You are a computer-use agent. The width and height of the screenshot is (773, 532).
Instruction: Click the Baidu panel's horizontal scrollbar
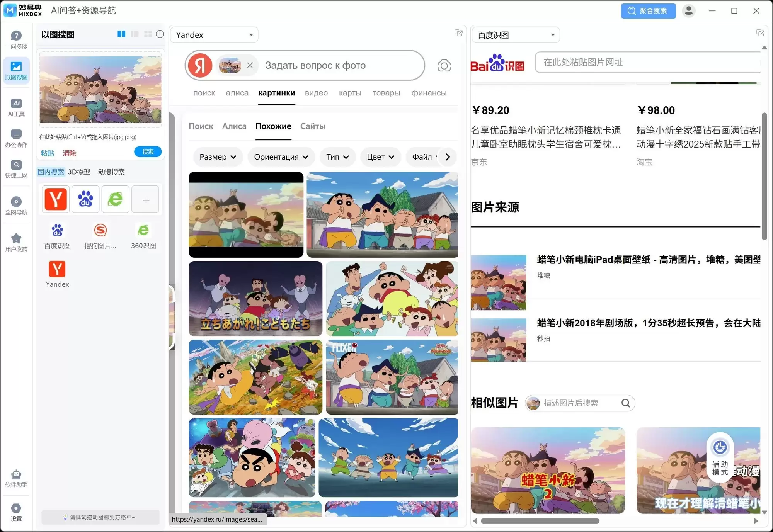tap(540, 521)
